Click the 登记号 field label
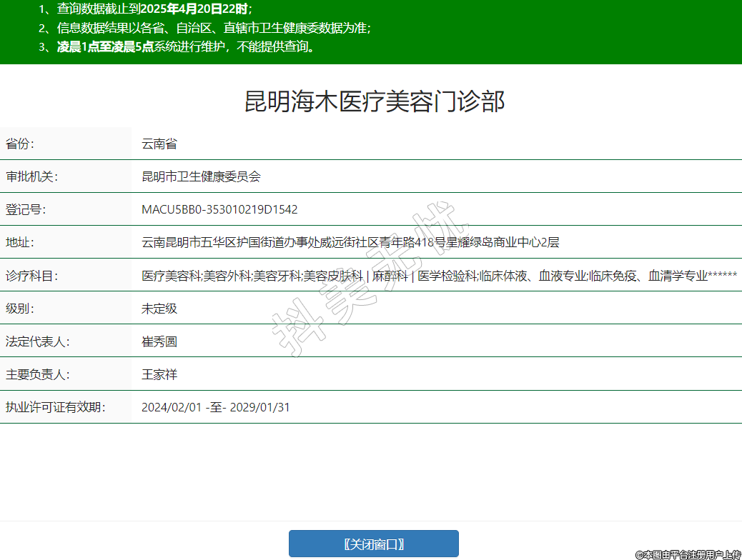742x560 pixels. 26,209
